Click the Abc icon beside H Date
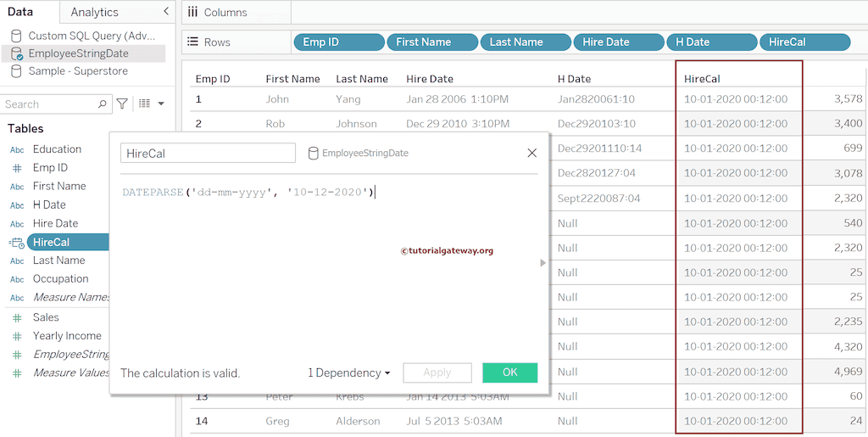Image resolution: width=868 pixels, height=437 pixels. (x=17, y=205)
